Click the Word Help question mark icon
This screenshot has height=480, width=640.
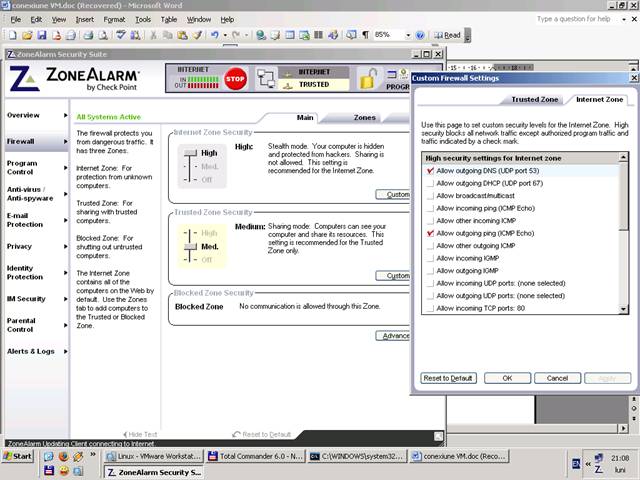coord(420,36)
